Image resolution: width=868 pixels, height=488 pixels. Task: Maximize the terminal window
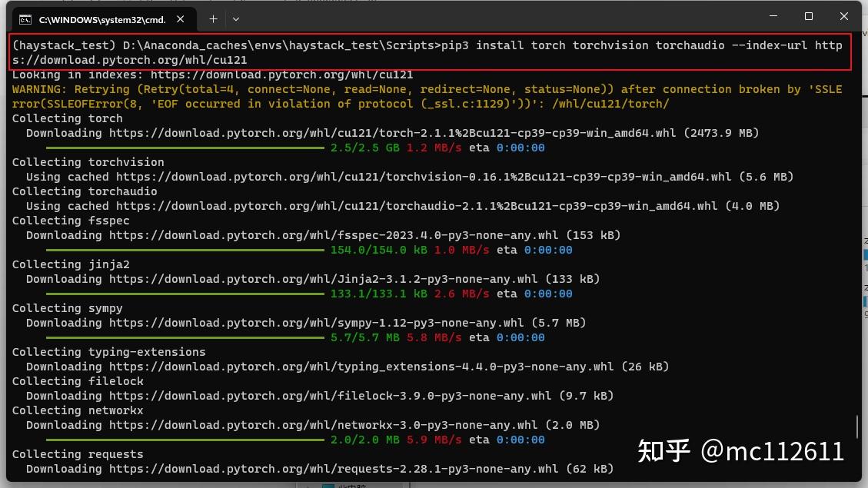coord(808,16)
